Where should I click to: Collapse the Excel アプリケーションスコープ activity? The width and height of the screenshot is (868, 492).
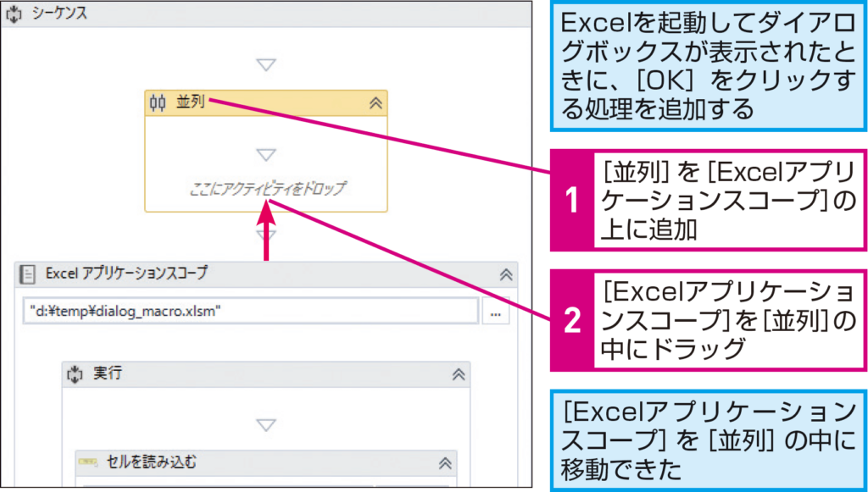[506, 274]
